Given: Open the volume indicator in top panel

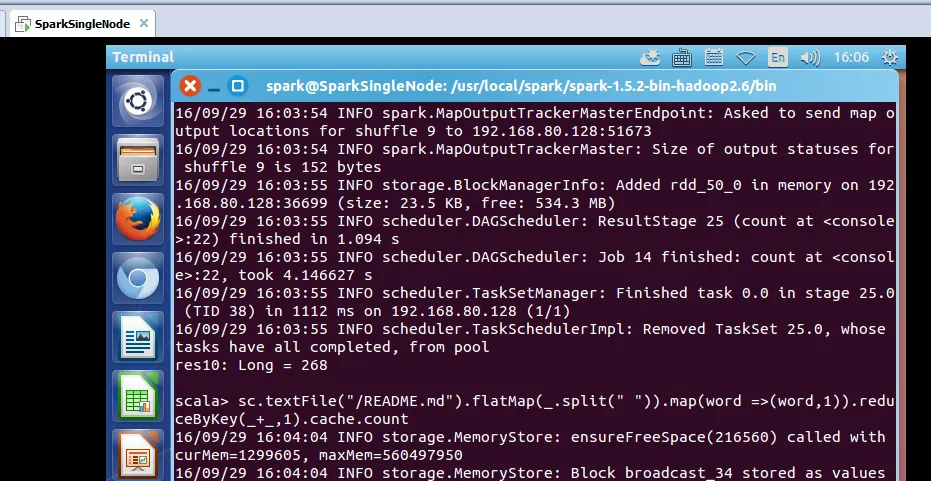Looking at the screenshot, I should [x=810, y=58].
